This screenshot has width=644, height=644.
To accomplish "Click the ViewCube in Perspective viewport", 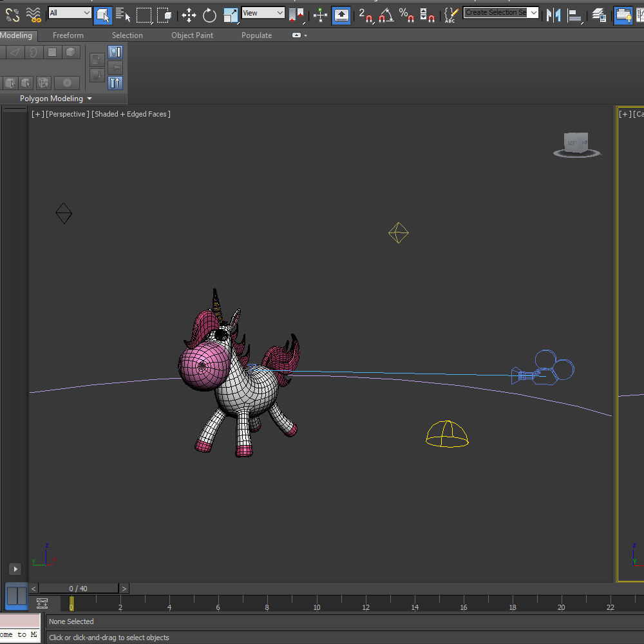I will [576, 144].
